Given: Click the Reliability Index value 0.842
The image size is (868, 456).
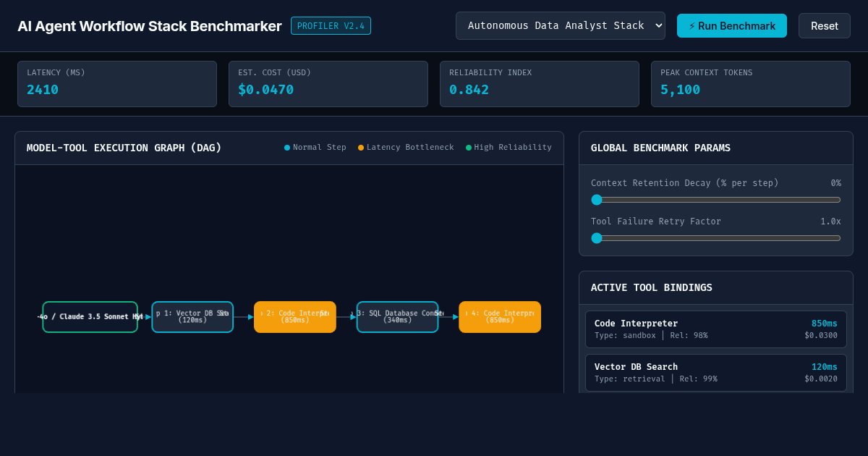Looking at the screenshot, I should coord(469,90).
